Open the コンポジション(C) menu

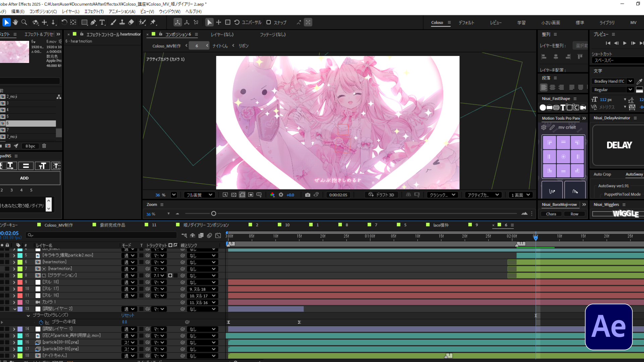click(x=43, y=11)
